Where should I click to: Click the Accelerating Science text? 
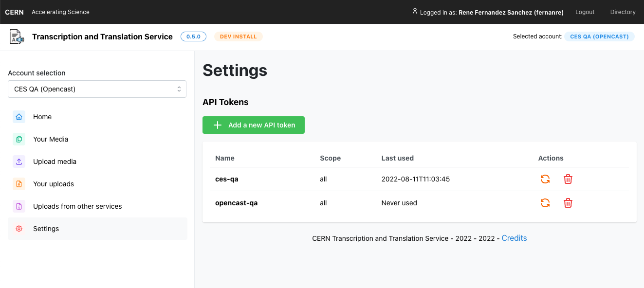60,12
